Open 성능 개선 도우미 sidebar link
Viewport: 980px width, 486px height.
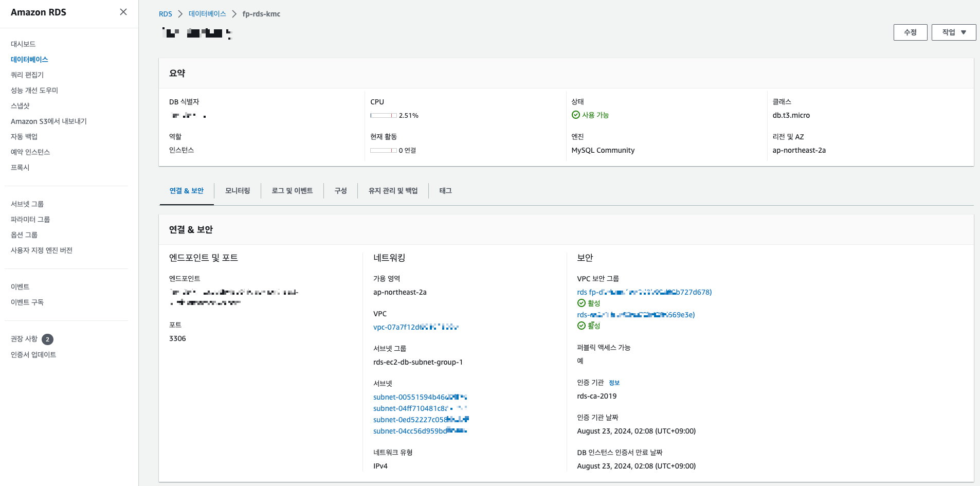[x=34, y=91]
